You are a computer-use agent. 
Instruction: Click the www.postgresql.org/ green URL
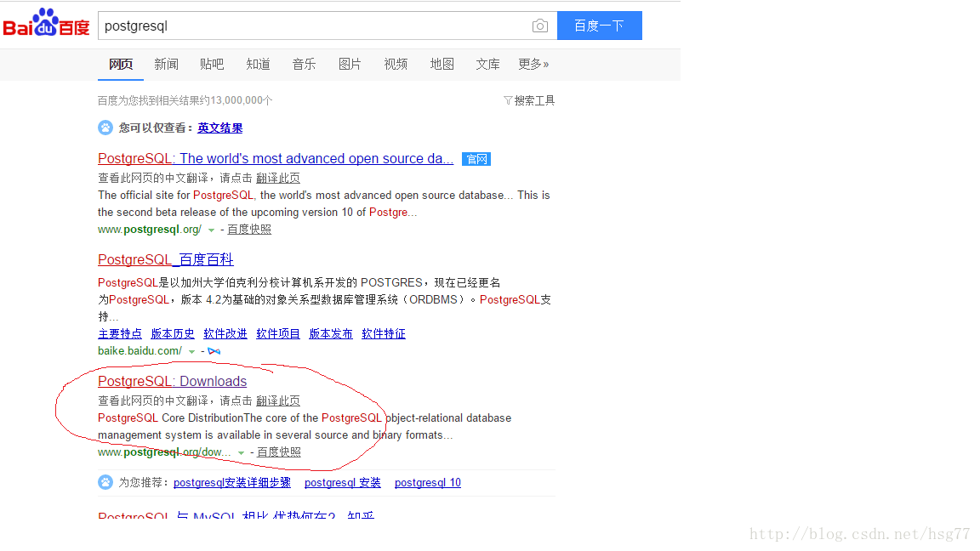pyautogui.click(x=150, y=230)
